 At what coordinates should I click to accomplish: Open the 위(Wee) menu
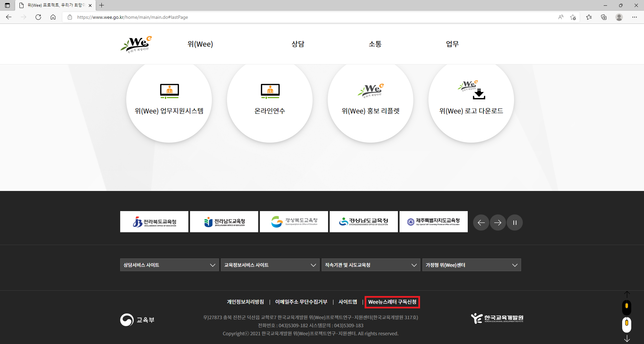(200, 44)
